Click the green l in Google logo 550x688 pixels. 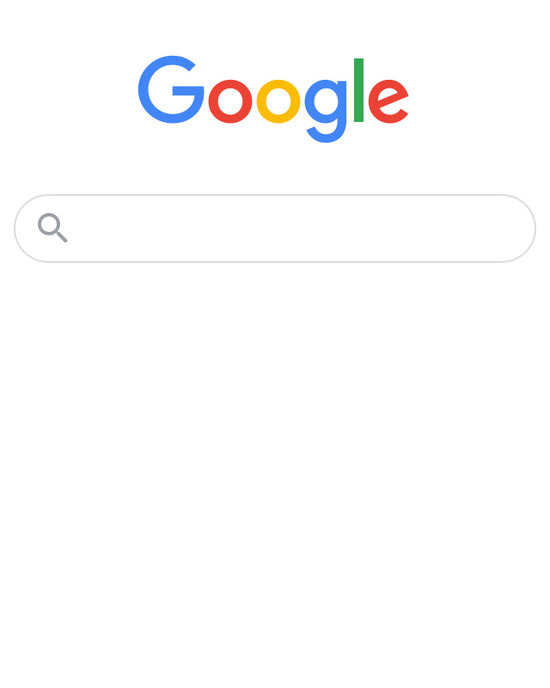tap(359, 90)
